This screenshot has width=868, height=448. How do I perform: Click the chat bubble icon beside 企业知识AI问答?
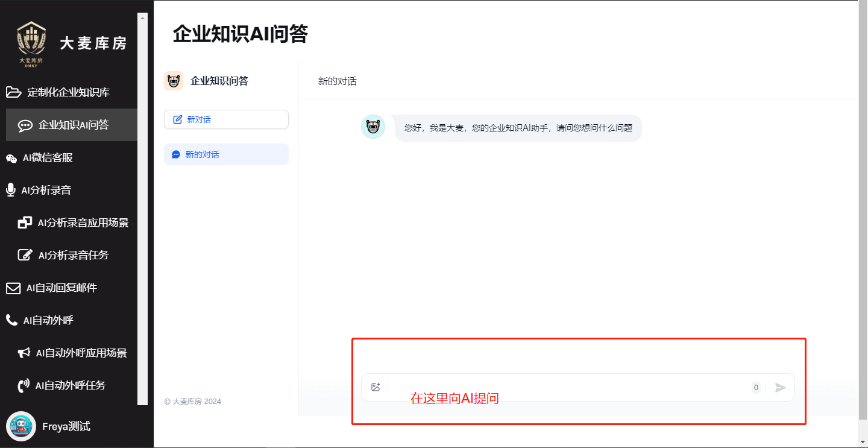25,125
